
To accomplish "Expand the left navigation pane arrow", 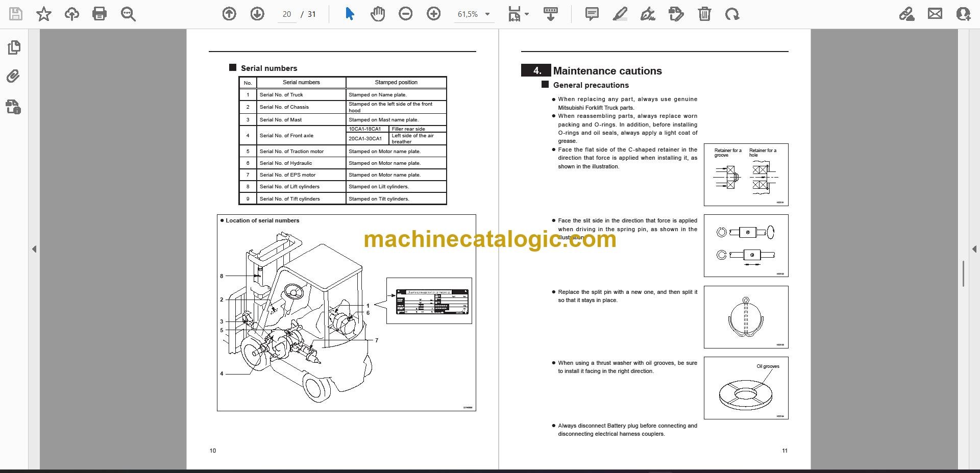I will [x=34, y=249].
